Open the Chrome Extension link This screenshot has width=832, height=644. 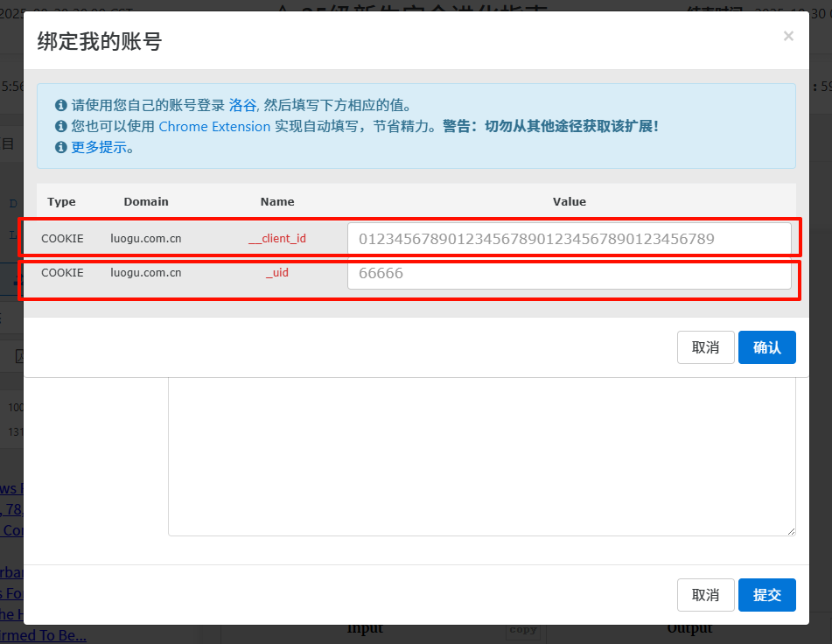(214, 126)
